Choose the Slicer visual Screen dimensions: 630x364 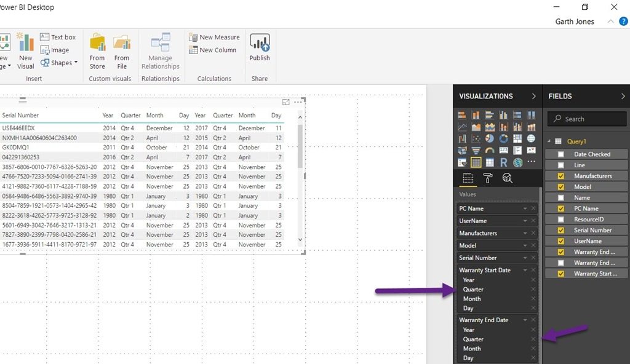(x=462, y=163)
